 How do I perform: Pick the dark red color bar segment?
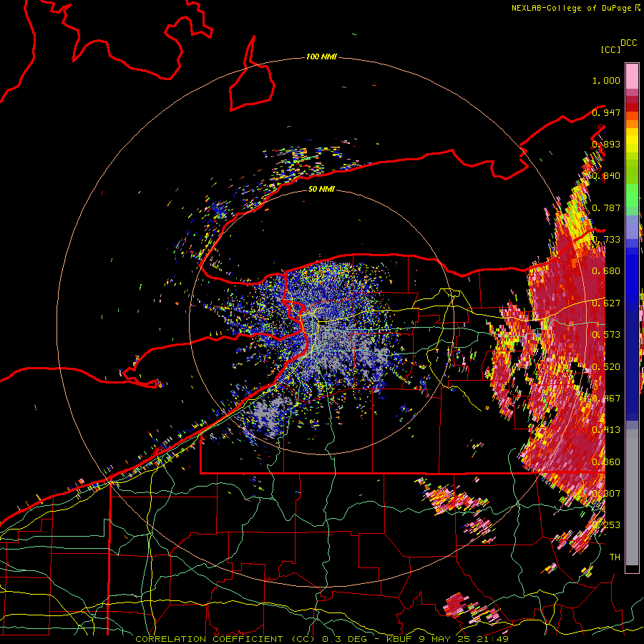pyautogui.click(x=632, y=107)
